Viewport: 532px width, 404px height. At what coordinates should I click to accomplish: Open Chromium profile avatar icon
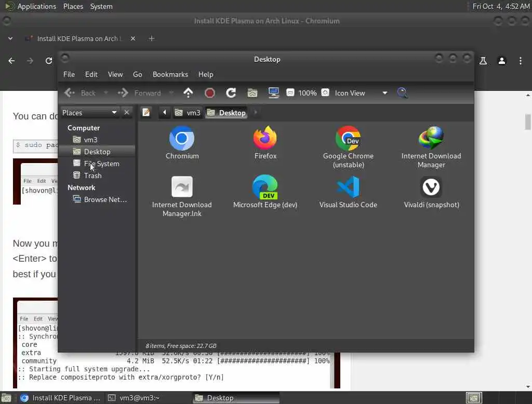[x=502, y=61]
